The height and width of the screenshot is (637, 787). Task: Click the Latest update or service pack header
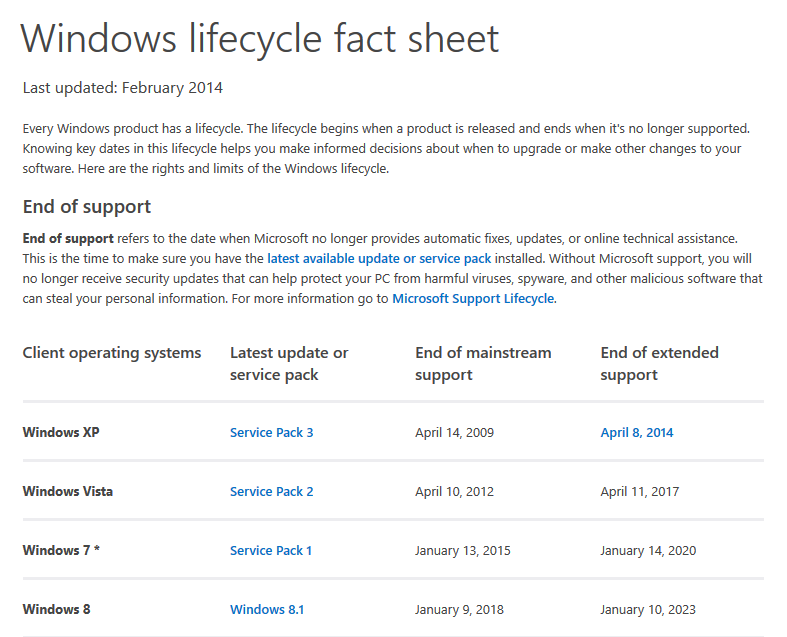click(289, 363)
